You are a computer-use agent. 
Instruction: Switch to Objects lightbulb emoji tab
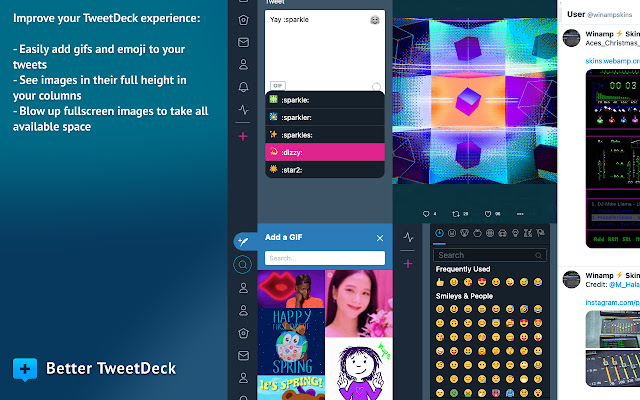pyautogui.click(x=516, y=233)
